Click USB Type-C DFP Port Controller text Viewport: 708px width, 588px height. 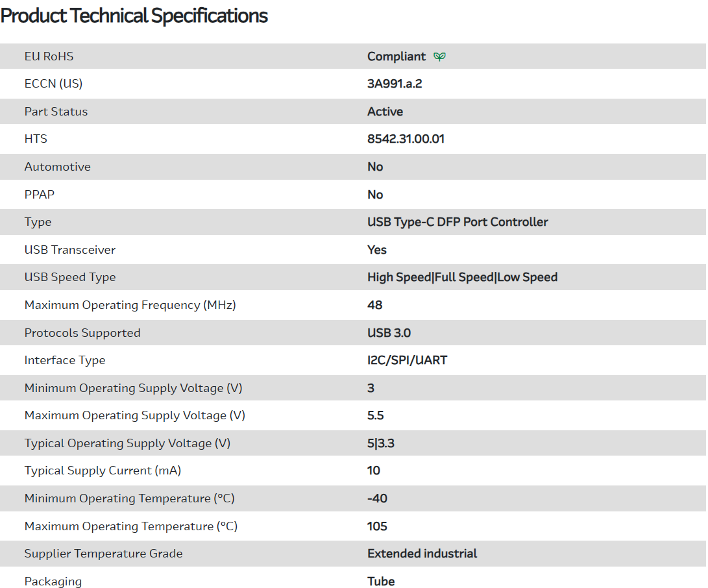click(458, 222)
